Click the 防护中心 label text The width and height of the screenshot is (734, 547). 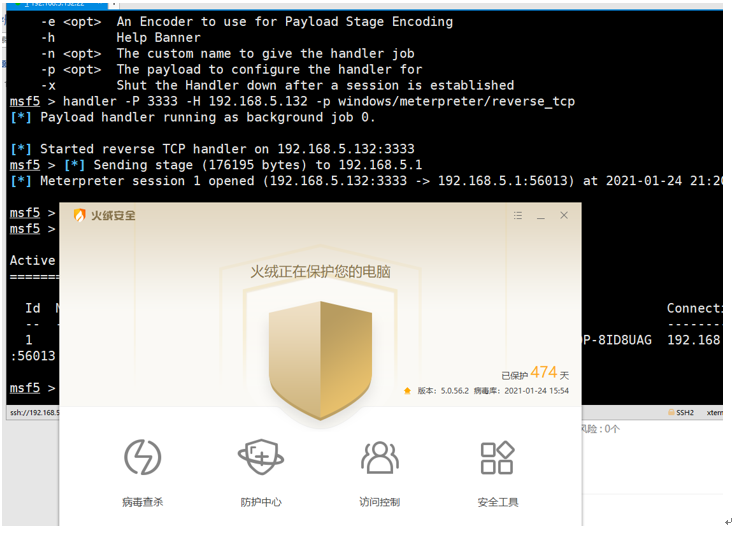261,502
